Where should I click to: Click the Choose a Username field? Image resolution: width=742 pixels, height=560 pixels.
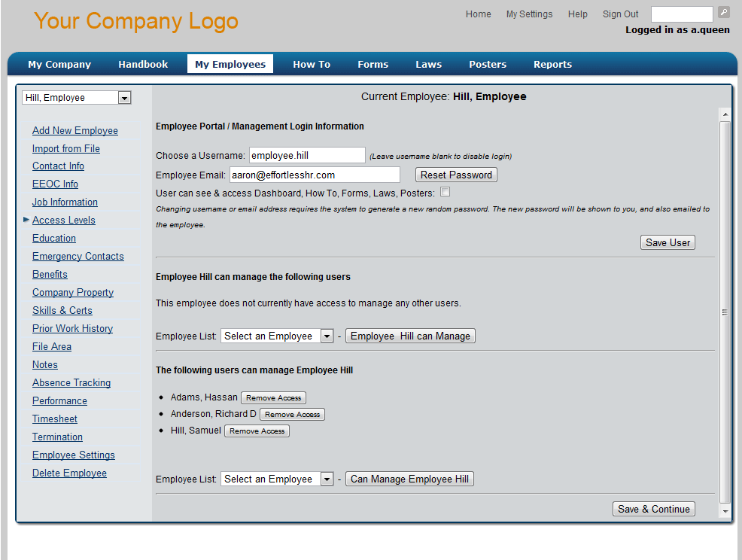coord(307,155)
